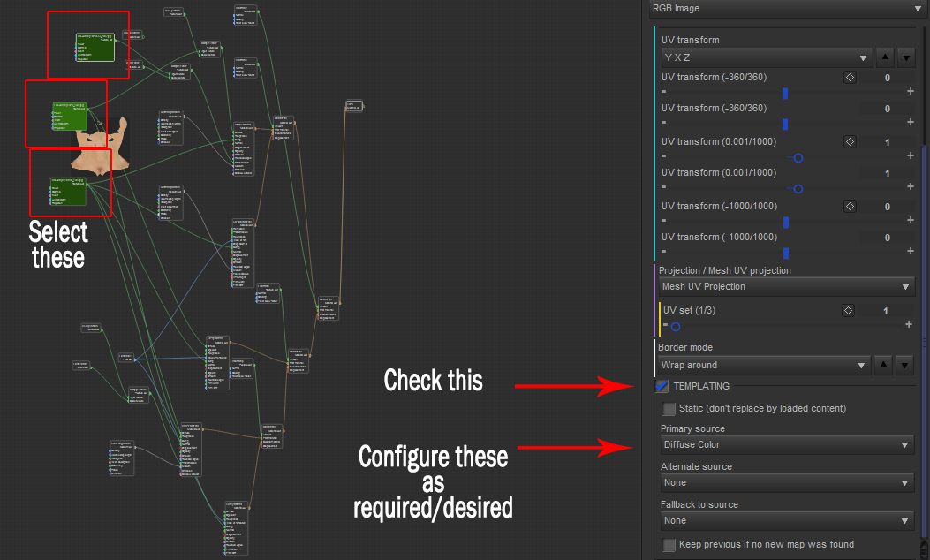Viewport: 930px width, 560px height.
Task: Click minus on the first UV transform (0.001/1000) slider
Action: 663,156
